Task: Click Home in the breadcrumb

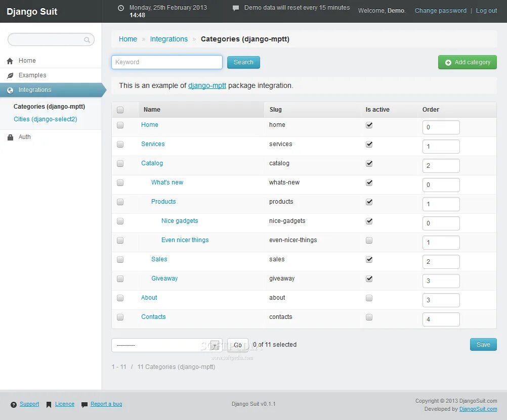Action: coord(128,39)
